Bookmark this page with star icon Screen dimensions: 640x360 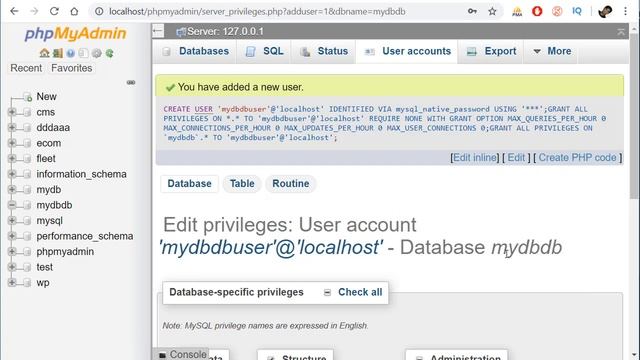(492, 11)
